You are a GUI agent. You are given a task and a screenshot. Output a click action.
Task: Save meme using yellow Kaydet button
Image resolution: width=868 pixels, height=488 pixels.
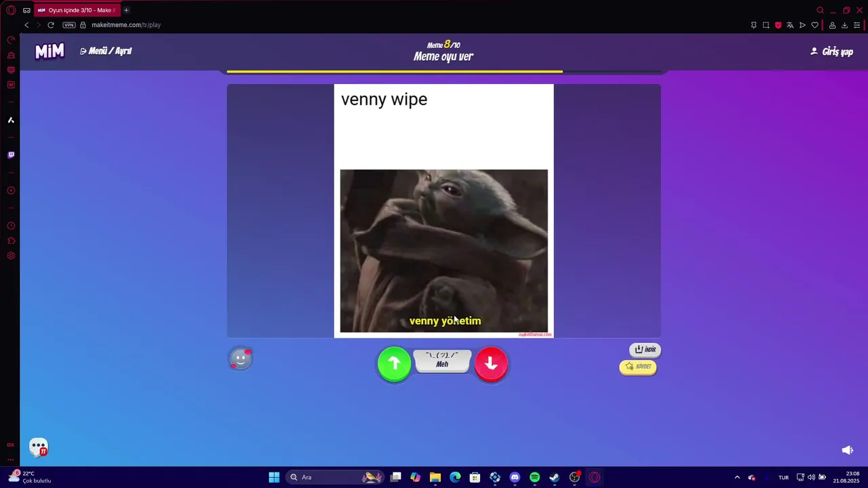[x=638, y=367]
